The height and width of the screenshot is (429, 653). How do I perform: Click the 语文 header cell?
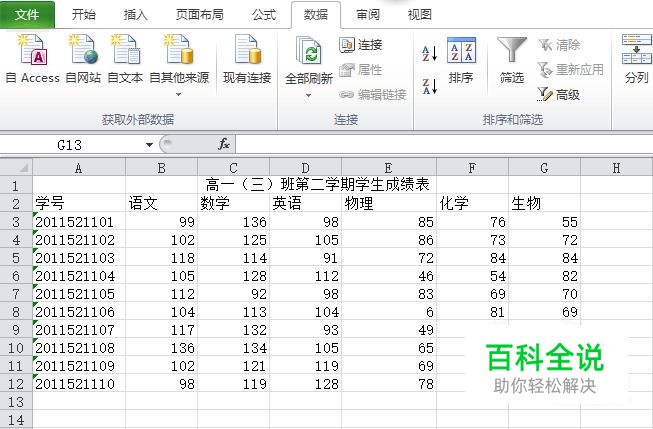162,203
